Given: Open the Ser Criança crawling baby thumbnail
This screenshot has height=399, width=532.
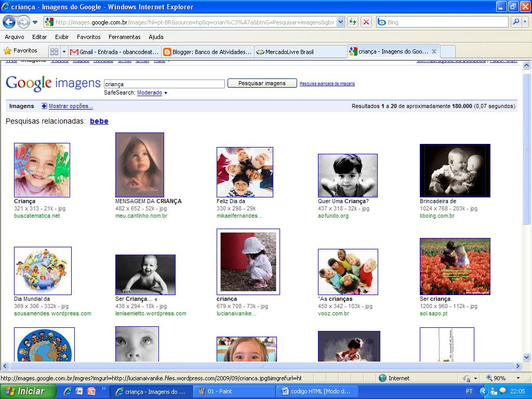Looking at the screenshot, I should pyautogui.click(x=145, y=275).
